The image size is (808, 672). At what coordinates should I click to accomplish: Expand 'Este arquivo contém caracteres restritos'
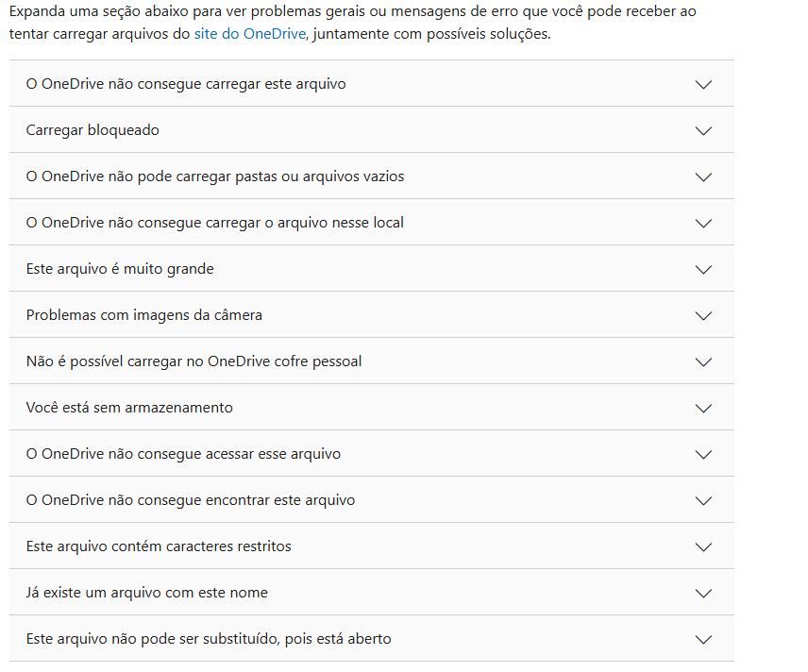tap(372, 546)
